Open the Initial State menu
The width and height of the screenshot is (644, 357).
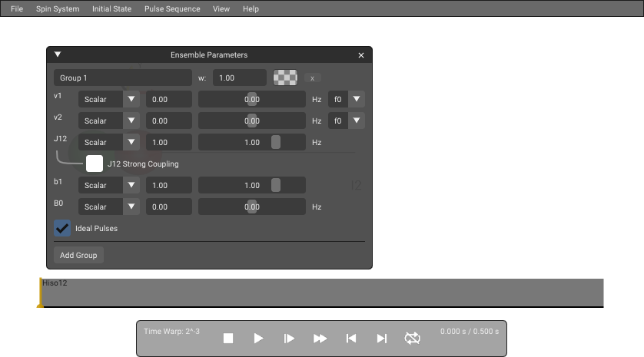coord(111,8)
